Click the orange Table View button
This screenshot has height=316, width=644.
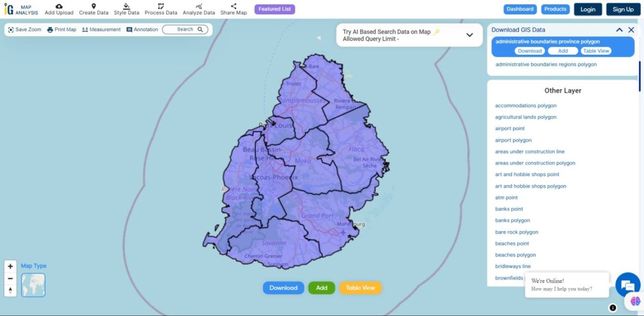point(361,288)
